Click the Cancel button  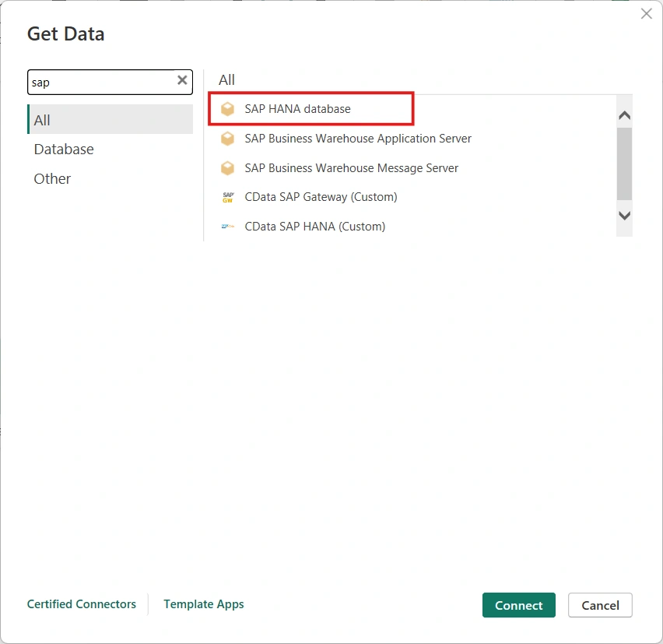(x=600, y=605)
